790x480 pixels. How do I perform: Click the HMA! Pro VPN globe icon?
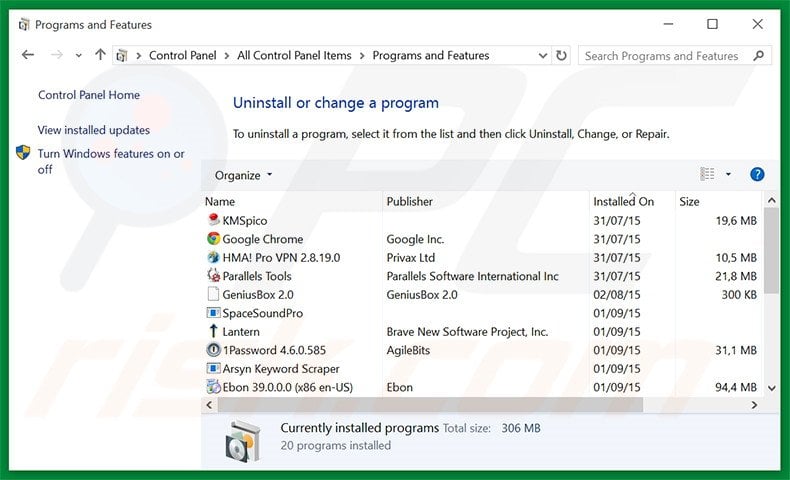tap(214, 257)
